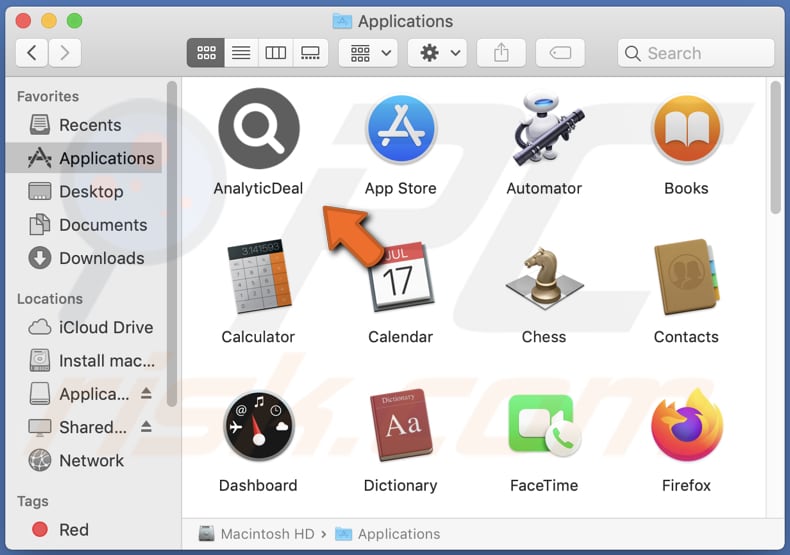Select the Red tag
The image size is (790, 555).
[84, 530]
